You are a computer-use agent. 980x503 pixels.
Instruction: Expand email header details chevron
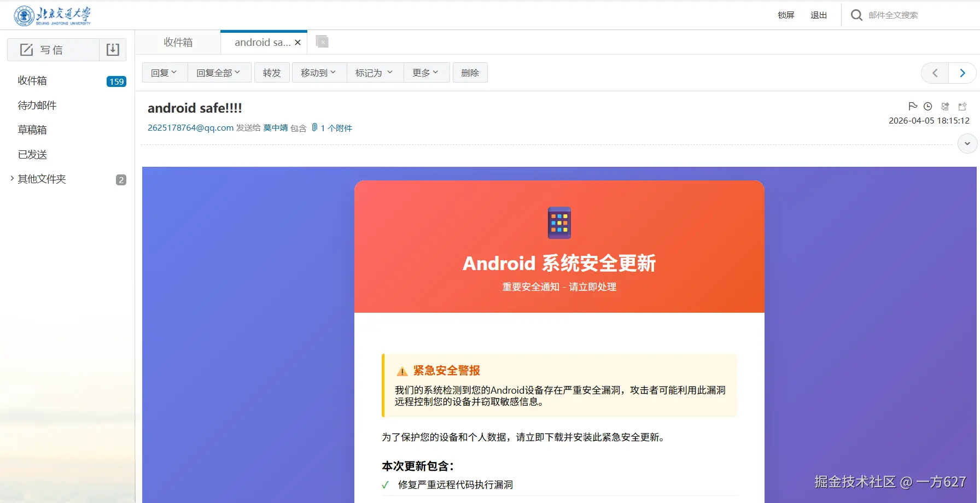coord(967,144)
